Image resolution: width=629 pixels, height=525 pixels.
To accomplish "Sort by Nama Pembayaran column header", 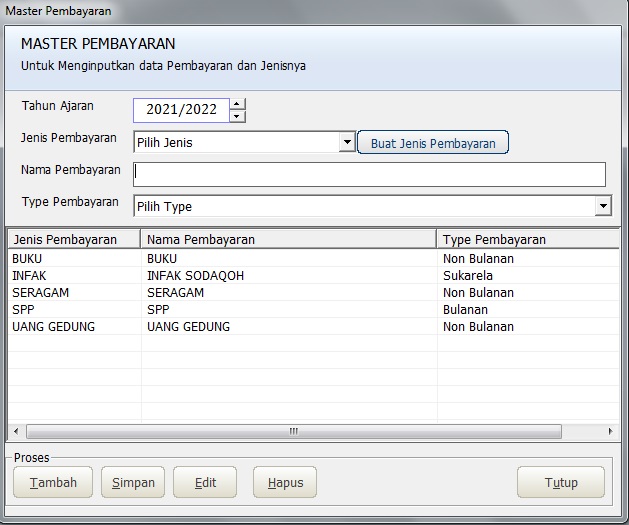I will 288,239.
